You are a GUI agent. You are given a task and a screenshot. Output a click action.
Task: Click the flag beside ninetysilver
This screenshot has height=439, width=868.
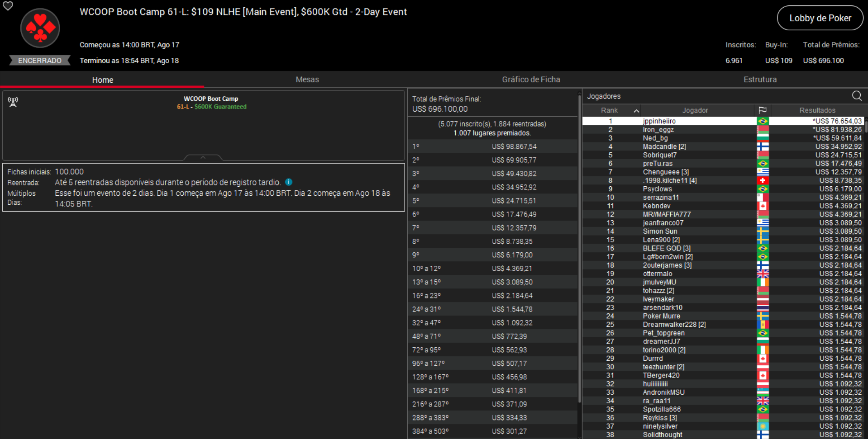pyautogui.click(x=763, y=426)
